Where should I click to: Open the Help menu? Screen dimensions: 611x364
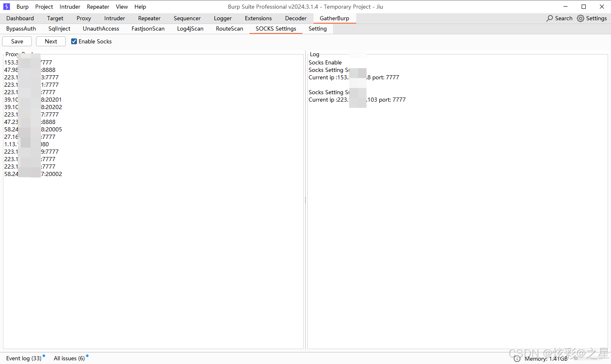coord(140,7)
